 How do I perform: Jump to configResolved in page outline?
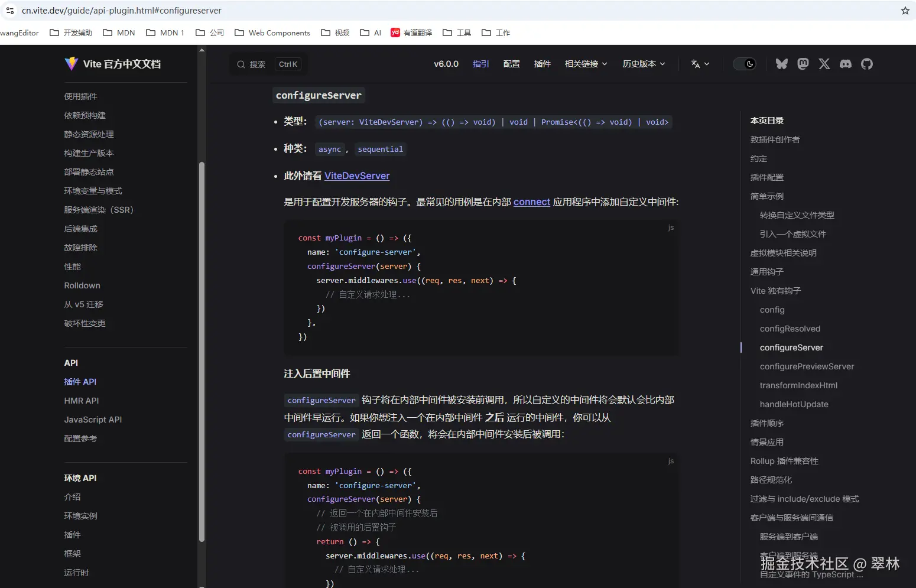coord(790,329)
